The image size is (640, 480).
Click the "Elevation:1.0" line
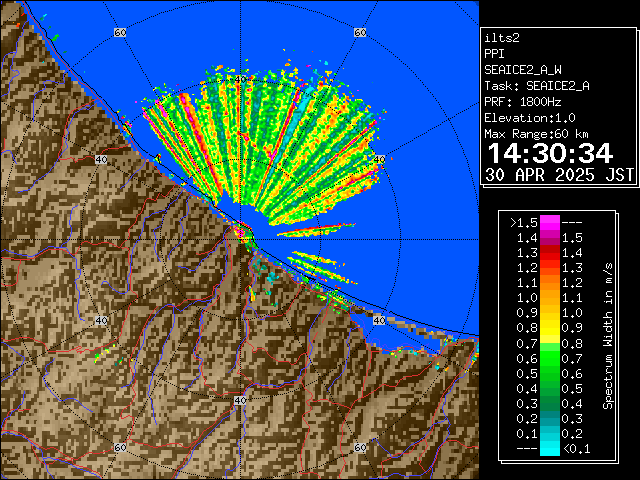(x=530, y=118)
